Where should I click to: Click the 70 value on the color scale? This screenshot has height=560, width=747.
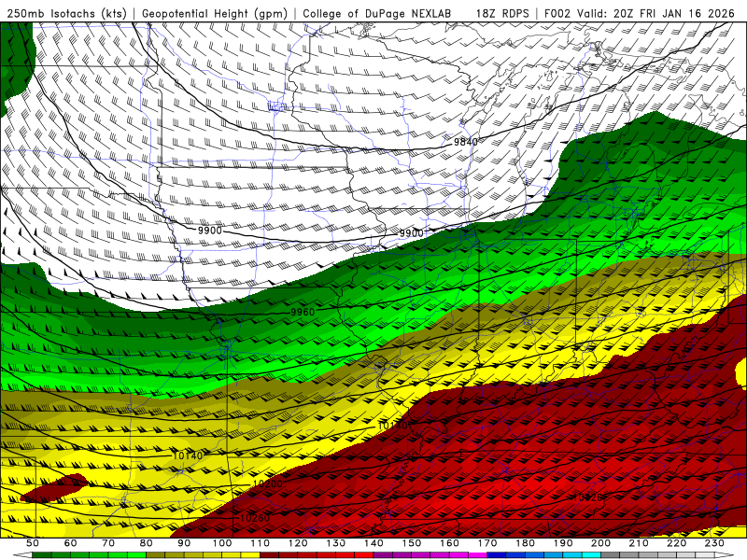(108, 543)
